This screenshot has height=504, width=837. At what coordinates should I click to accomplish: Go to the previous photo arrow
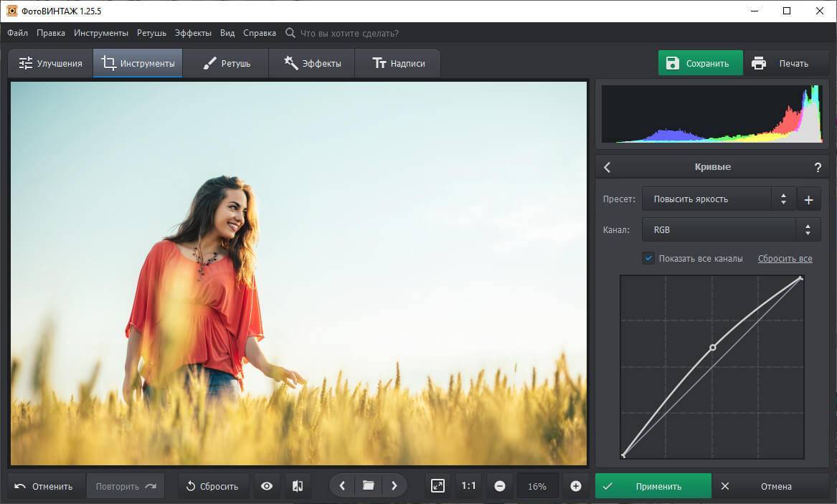pyautogui.click(x=342, y=486)
